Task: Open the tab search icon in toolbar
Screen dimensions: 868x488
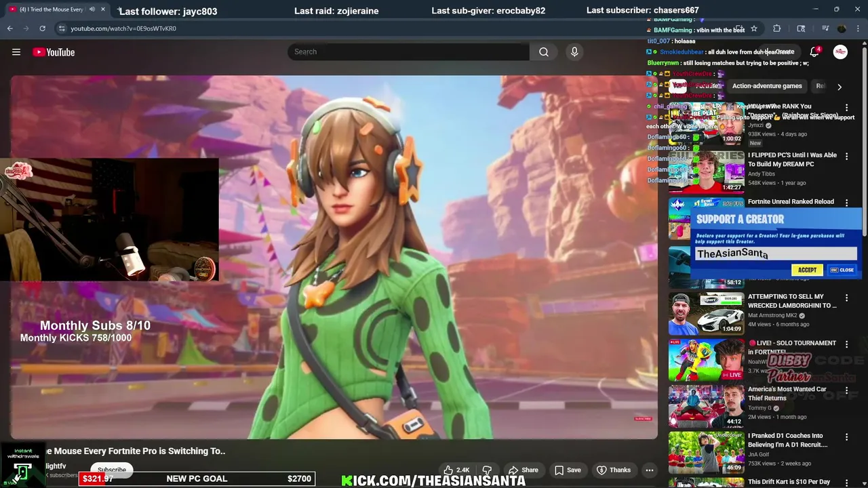Action: (x=801, y=28)
